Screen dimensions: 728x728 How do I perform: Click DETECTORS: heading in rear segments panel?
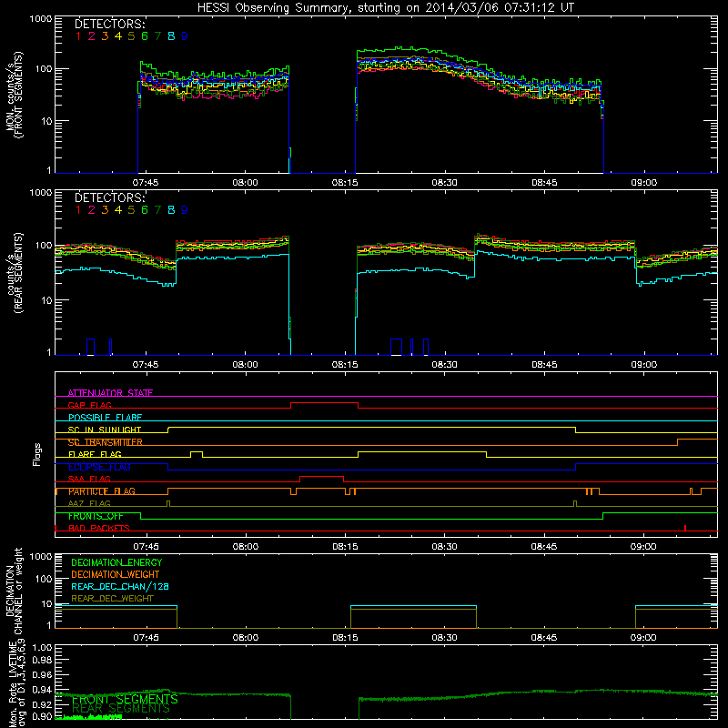pyautogui.click(x=110, y=197)
